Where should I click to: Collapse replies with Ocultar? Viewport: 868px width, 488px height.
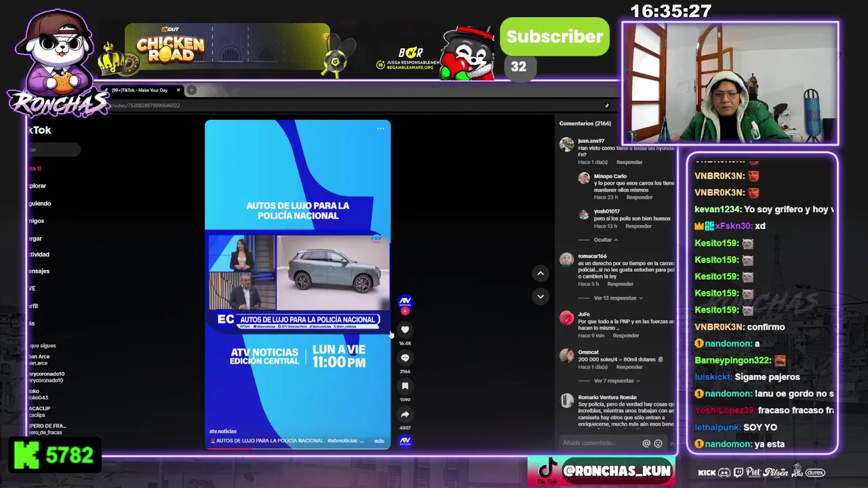pyautogui.click(x=606, y=240)
